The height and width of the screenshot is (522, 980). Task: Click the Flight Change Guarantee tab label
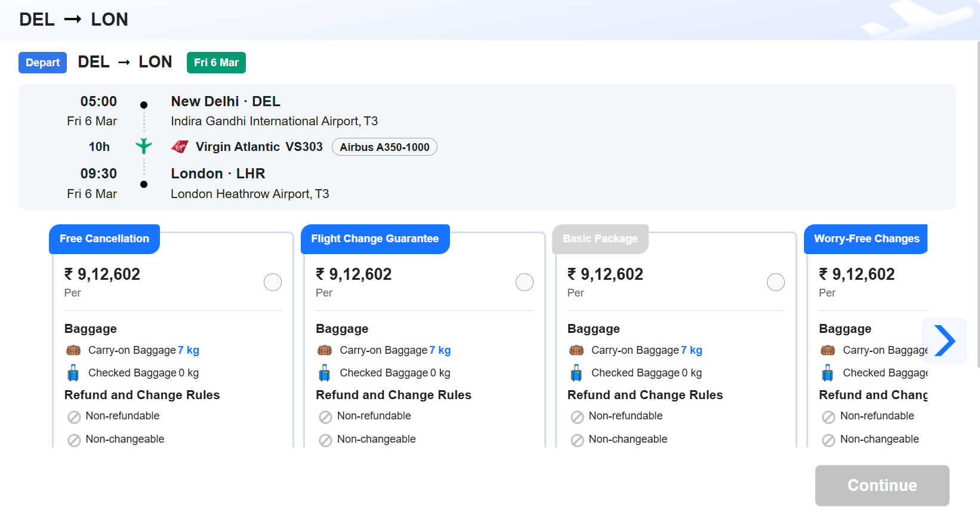pyautogui.click(x=375, y=239)
